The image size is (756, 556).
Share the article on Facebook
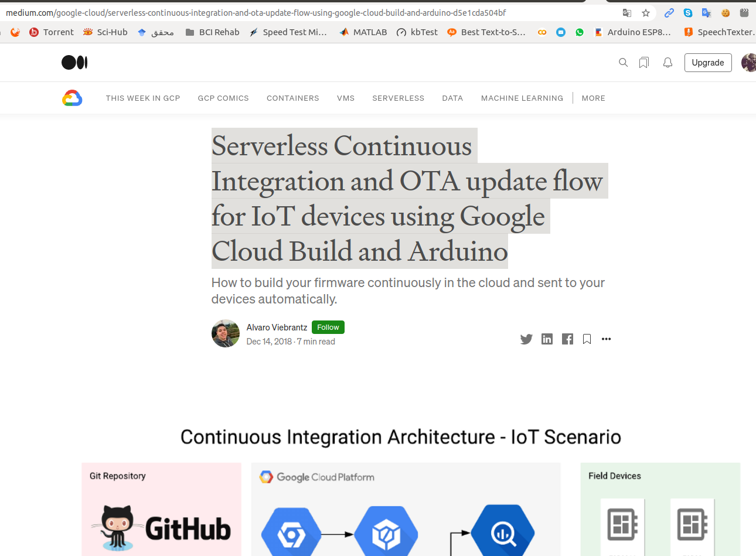tap(567, 339)
